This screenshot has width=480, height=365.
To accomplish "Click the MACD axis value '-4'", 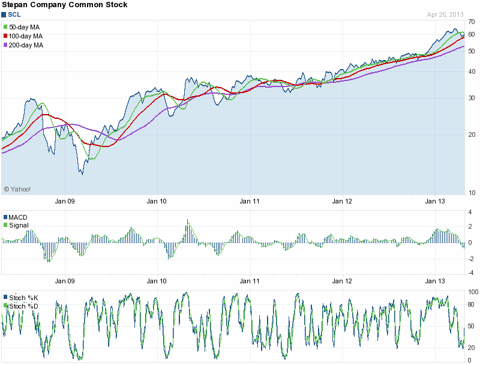I will click(x=470, y=273).
